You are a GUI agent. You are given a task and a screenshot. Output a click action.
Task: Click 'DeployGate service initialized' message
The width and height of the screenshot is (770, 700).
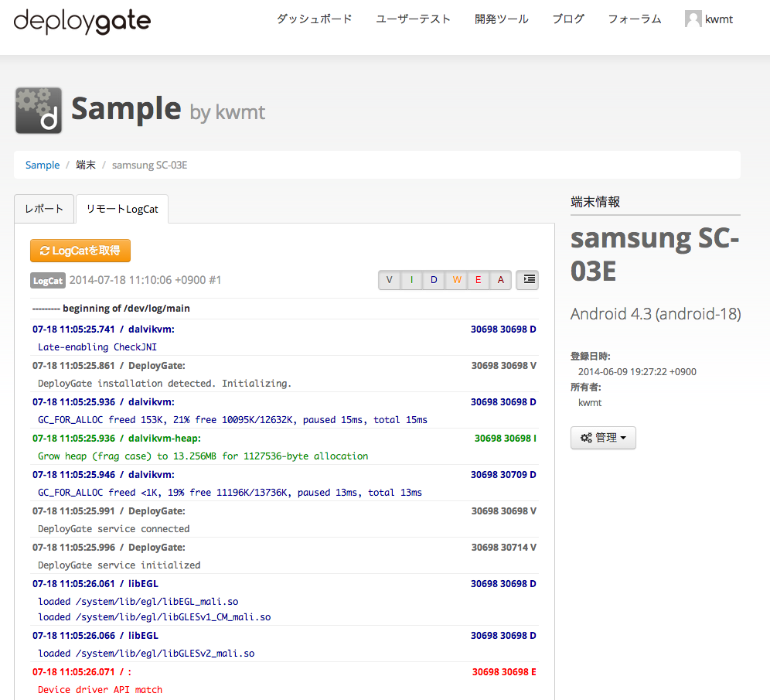[x=119, y=565]
